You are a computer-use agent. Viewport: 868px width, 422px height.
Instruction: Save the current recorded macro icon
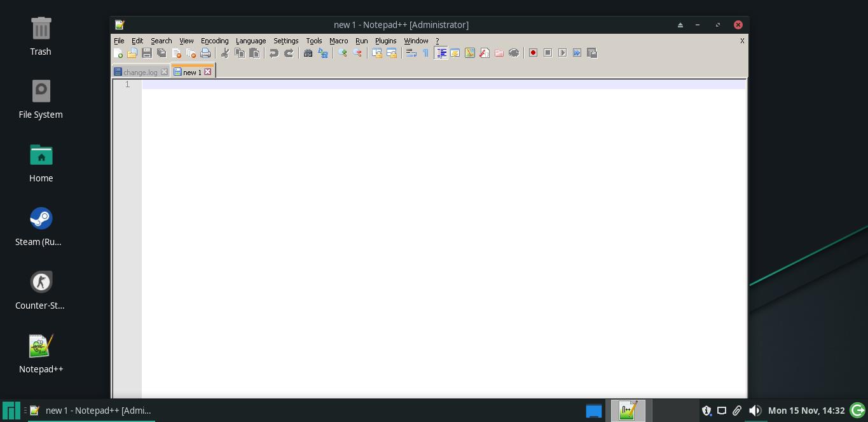592,53
